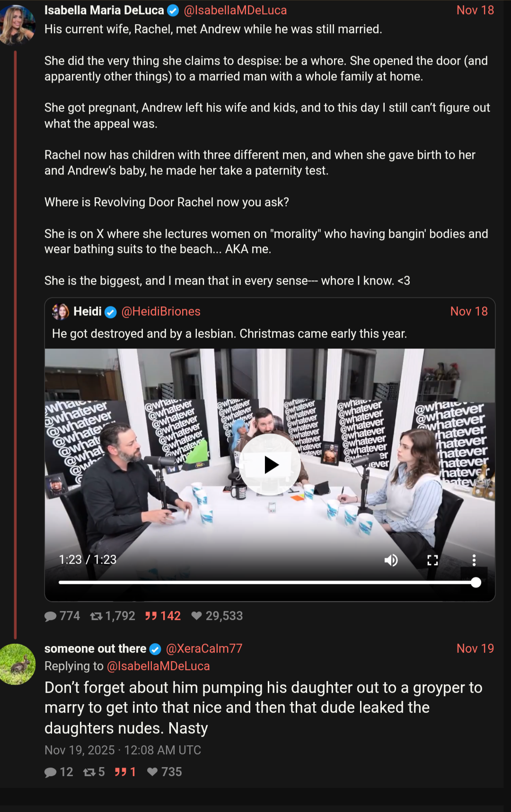Click the retweet icon showing 1,792
Viewport: 511px width, 812px height.
click(x=97, y=616)
